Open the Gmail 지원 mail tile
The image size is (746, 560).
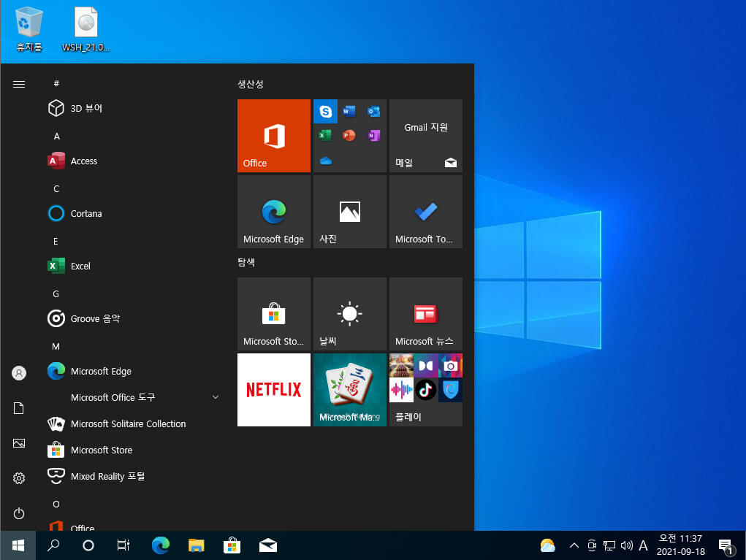coord(426,136)
